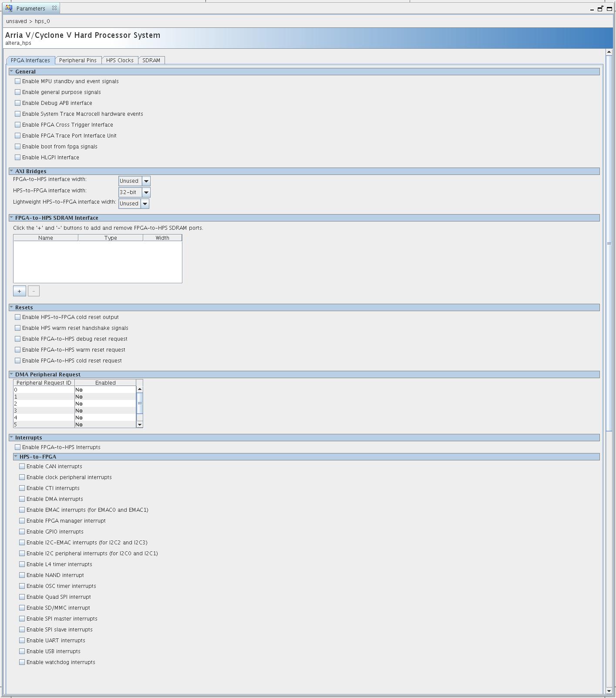Enable NAND interrupt
616x698 pixels.
point(22,575)
